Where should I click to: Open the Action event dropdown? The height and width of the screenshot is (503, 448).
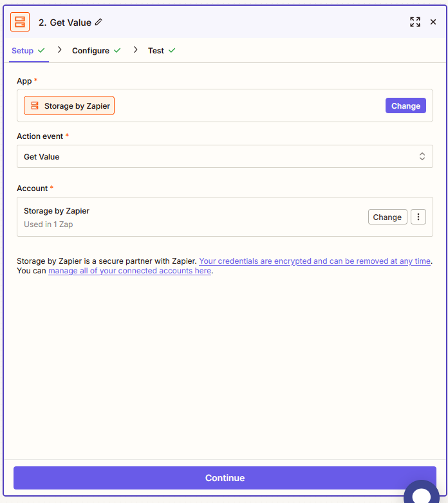225,156
